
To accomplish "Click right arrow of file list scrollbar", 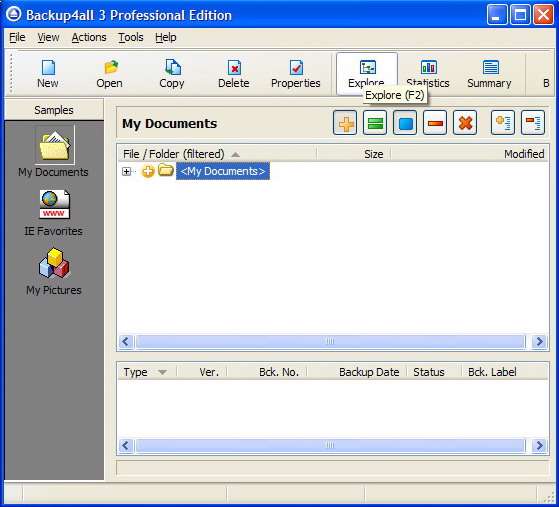I will pos(540,342).
